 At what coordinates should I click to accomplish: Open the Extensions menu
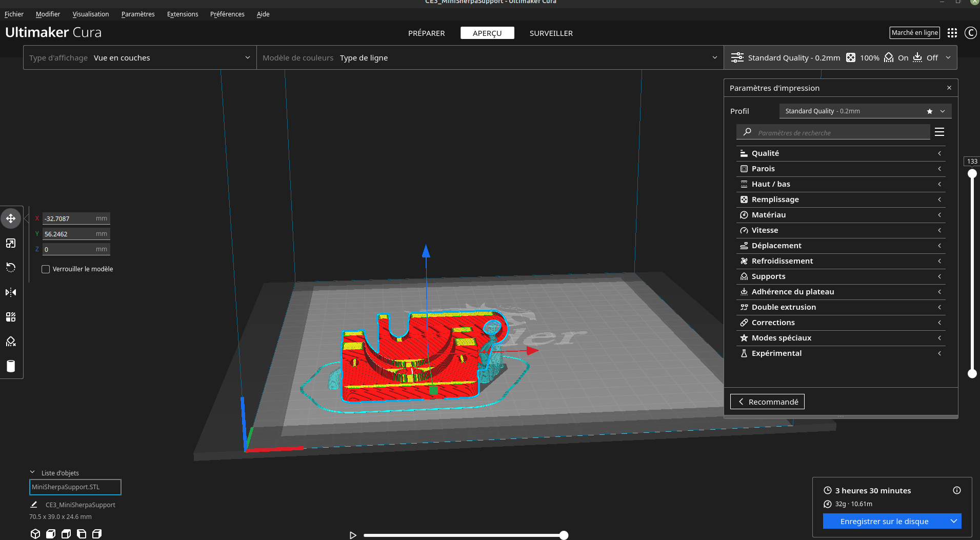(183, 14)
